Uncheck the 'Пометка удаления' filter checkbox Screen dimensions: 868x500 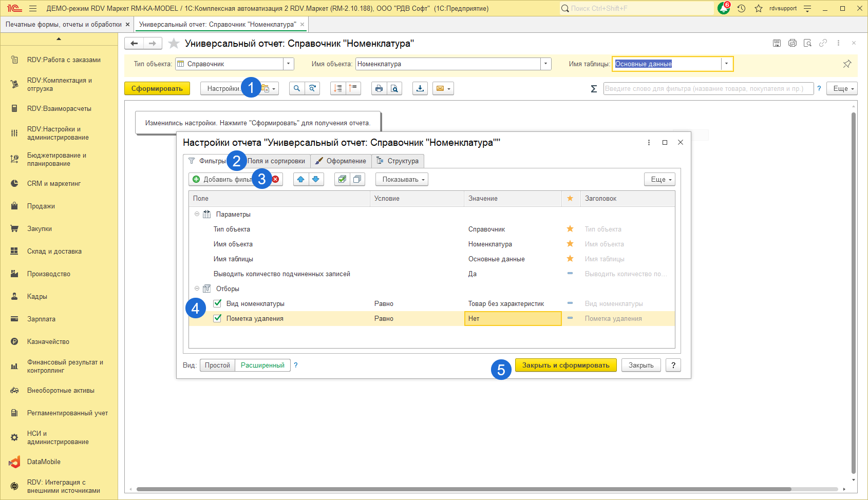click(218, 318)
